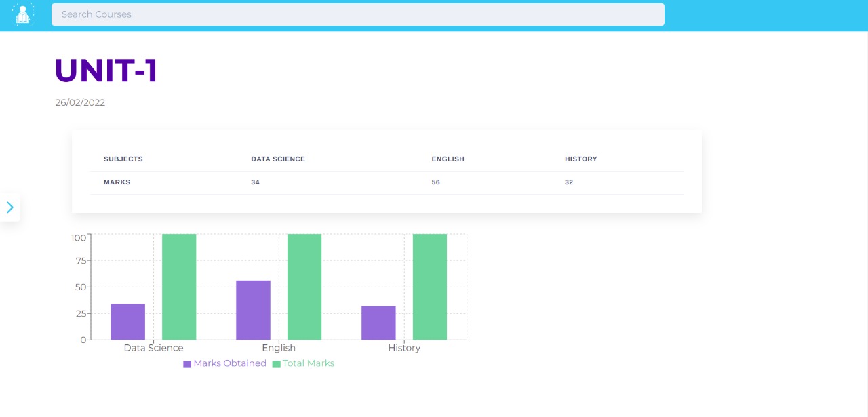Expand the sidebar with the chevron arrow
The image size is (868, 417).
[x=9, y=207]
